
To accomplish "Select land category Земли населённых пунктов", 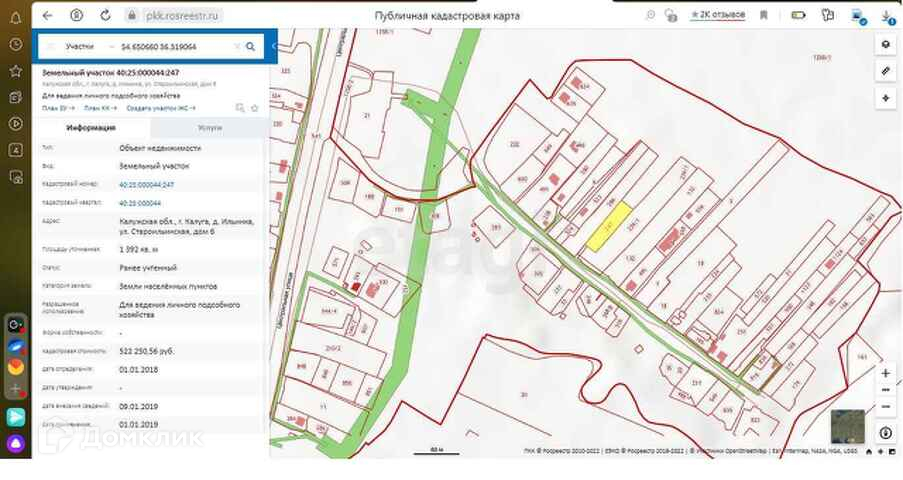I will pyautogui.click(x=168, y=286).
